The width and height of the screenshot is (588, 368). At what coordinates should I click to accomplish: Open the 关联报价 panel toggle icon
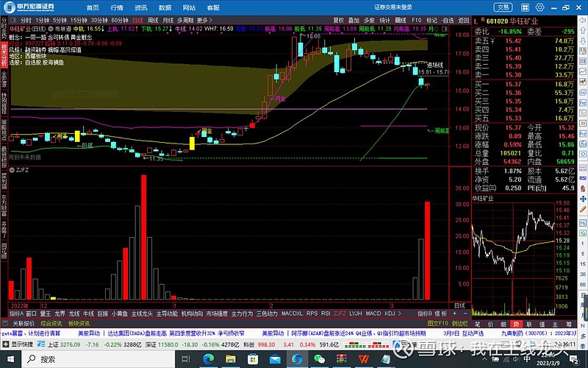[x=5, y=323]
